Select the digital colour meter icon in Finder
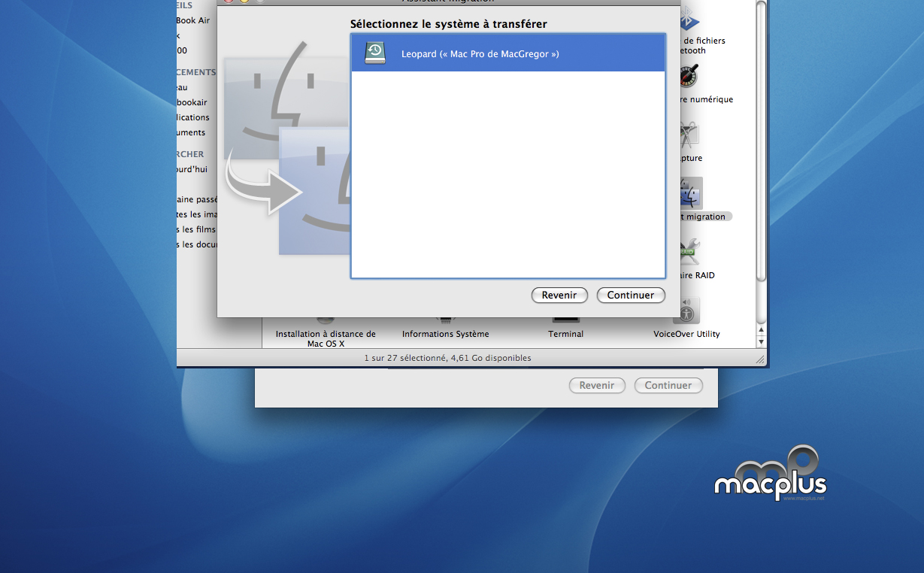Image resolution: width=924 pixels, height=573 pixels. click(x=689, y=77)
